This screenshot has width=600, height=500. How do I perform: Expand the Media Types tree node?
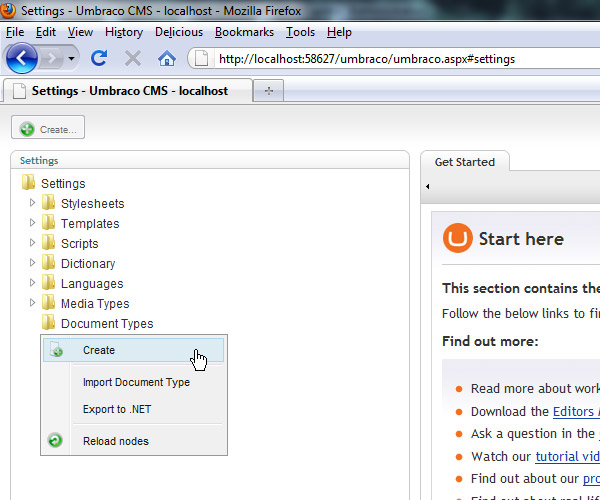point(33,303)
